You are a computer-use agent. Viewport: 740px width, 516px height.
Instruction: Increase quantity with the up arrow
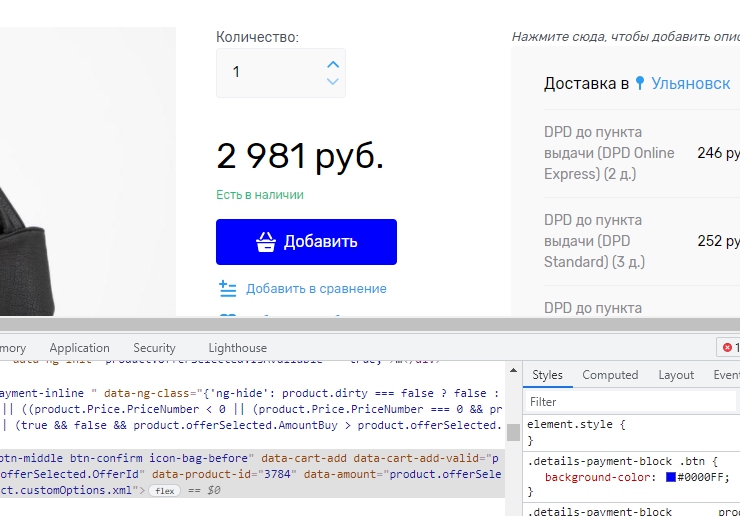point(333,64)
